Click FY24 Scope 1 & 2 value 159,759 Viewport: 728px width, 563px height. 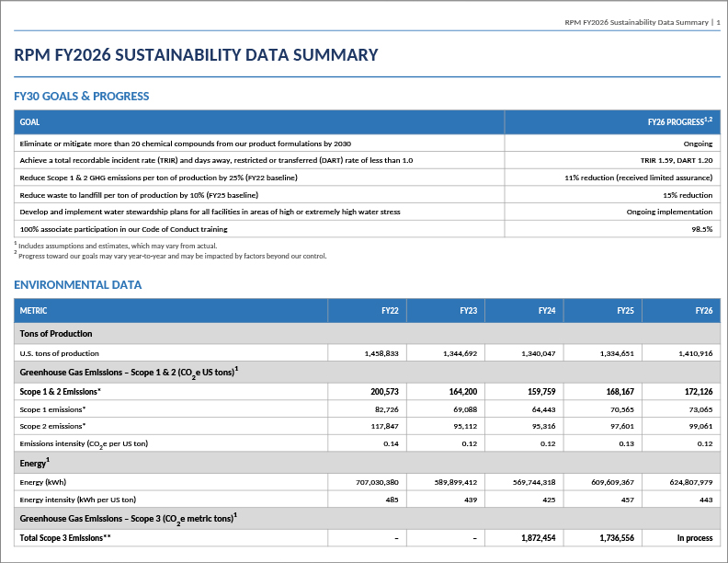point(541,392)
